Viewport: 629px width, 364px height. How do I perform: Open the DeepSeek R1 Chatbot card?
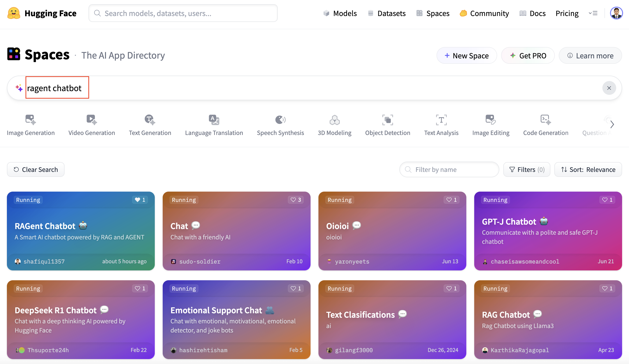(x=81, y=320)
